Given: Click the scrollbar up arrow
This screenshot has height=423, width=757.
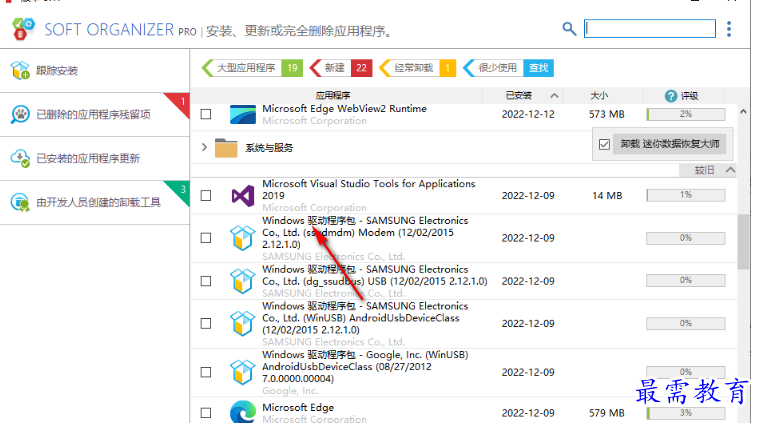Looking at the screenshot, I should pyautogui.click(x=743, y=112).
